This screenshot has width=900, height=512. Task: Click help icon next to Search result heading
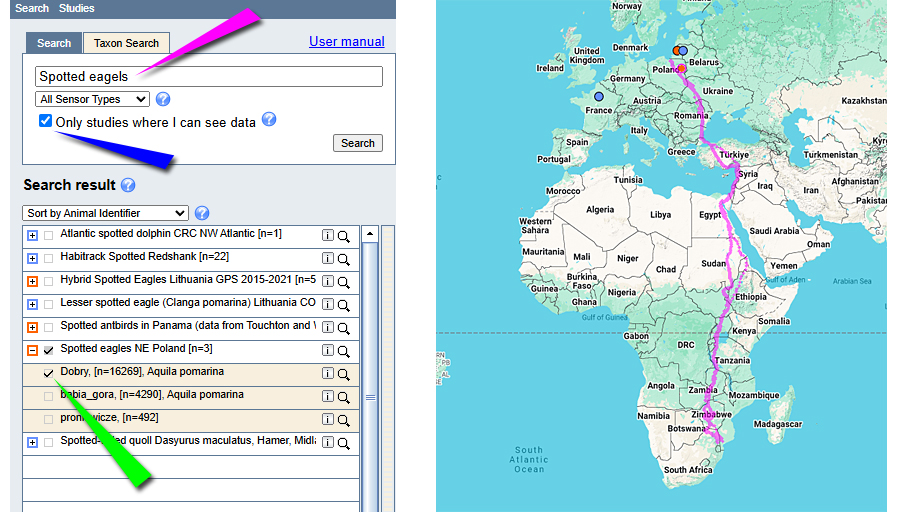pos(128,185)
